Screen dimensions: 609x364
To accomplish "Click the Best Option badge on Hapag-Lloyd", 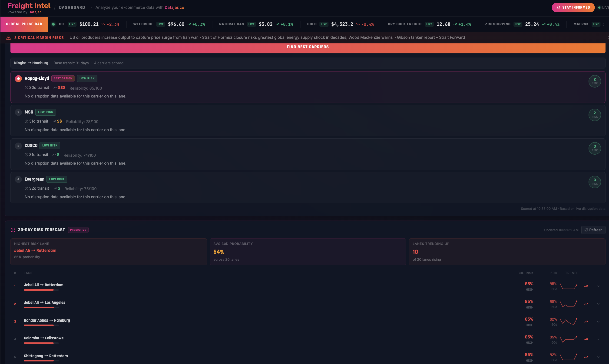I will pyautogui.click(x=63, y=78).
